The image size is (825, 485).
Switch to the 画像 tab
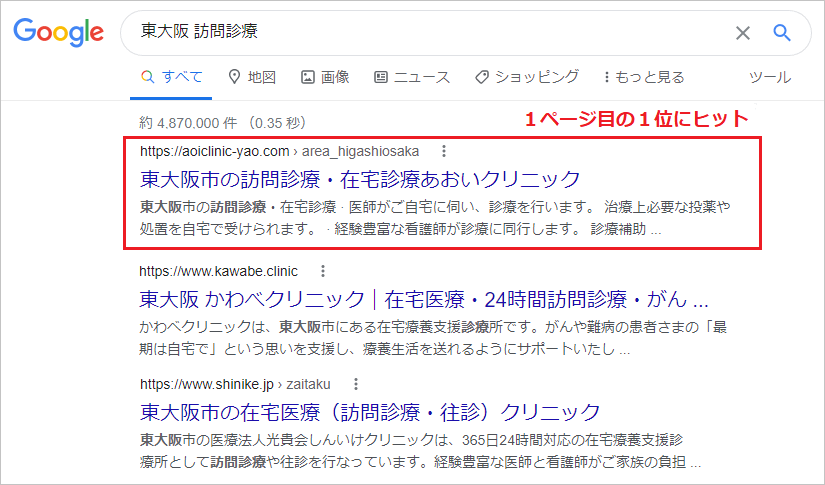click(325, 77)
